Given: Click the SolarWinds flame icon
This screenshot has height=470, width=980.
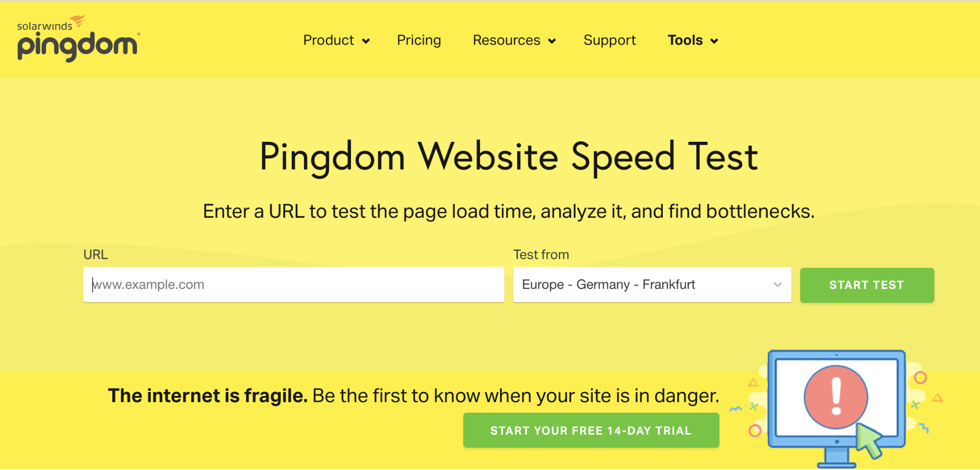Looking at the screenshot, I should [78, 21].
